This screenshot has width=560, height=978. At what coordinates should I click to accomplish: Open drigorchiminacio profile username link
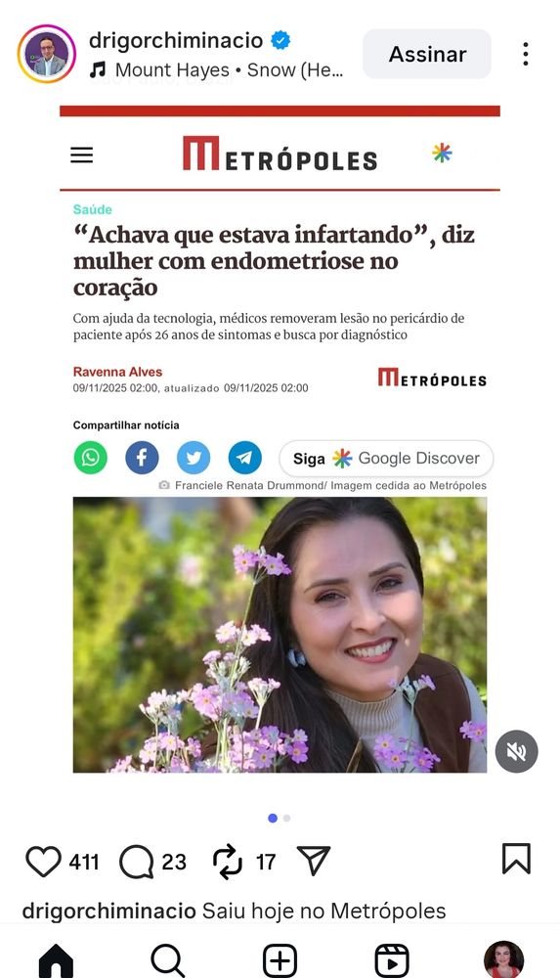coord(176,40)
